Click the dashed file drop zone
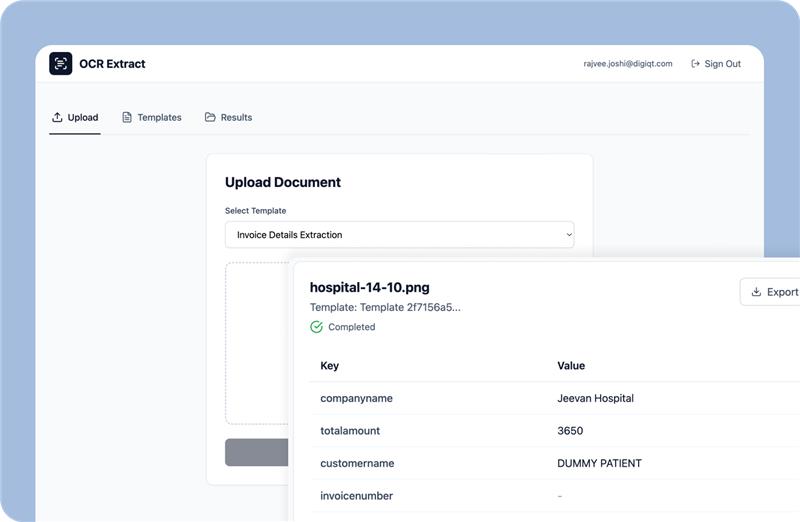The width and height of the screenshot is (800, 522). [x=257, y=343]
